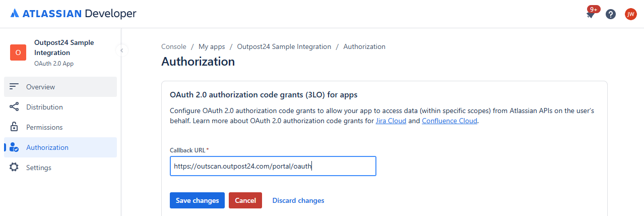Click into the Callback URL field
Screen dimensions: 644x216
[x=273, y=166]
